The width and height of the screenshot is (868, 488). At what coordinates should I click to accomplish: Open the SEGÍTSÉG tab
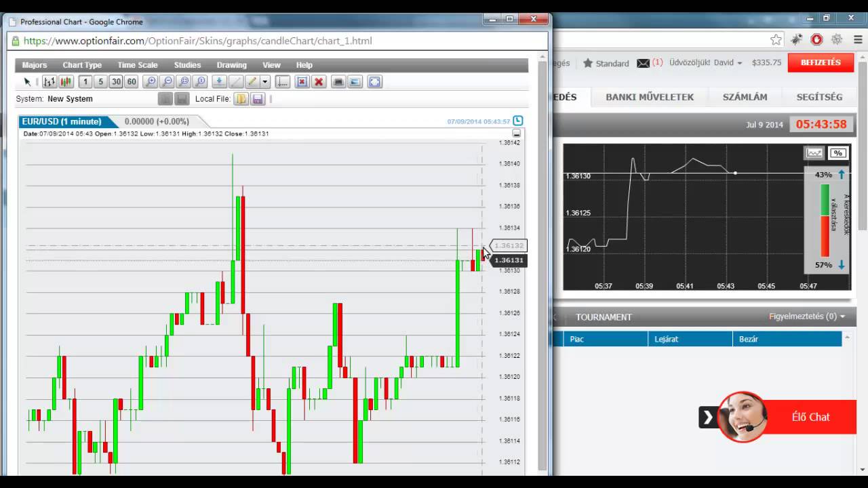click(x=819, y=97)
